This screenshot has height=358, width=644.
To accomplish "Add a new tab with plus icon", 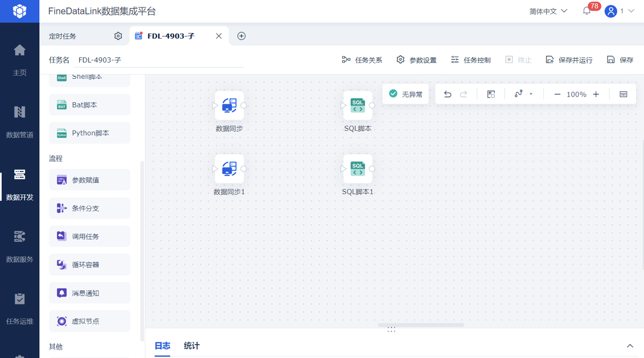I will click(241, 36).
